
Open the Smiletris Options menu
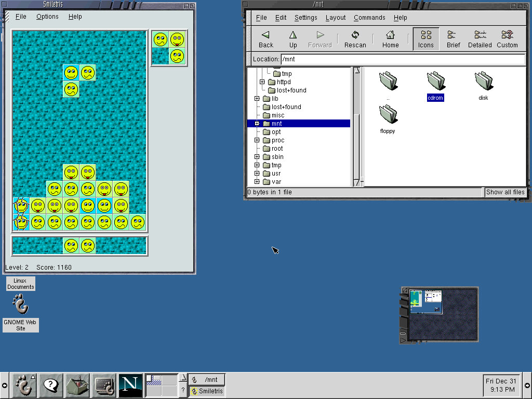[x=47, y=17]
